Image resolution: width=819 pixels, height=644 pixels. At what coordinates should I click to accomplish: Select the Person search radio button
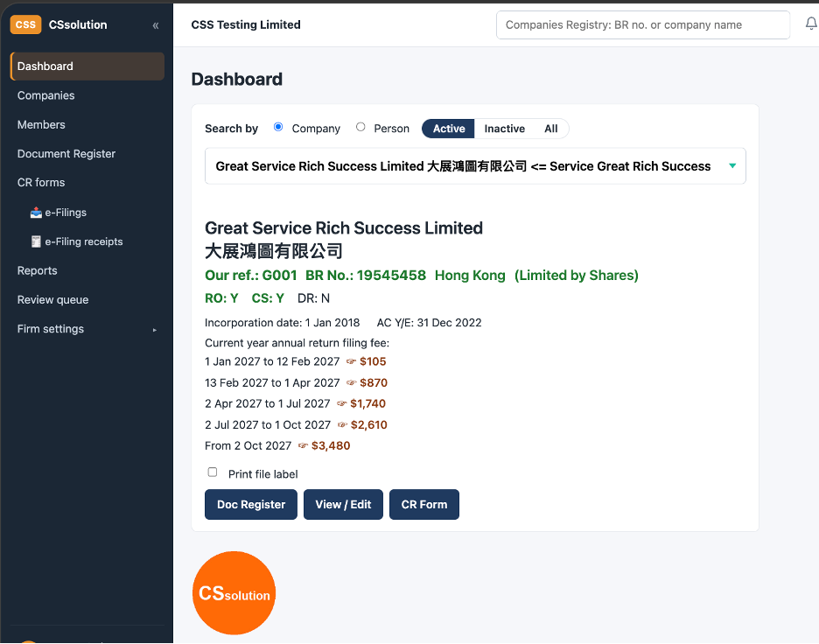point(360,127)
